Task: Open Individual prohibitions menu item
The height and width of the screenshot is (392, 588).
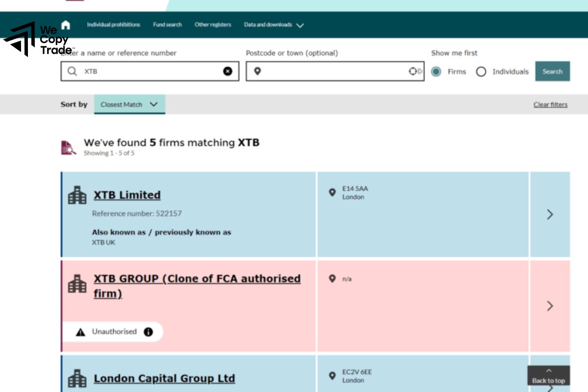Action: click(113, 25)
